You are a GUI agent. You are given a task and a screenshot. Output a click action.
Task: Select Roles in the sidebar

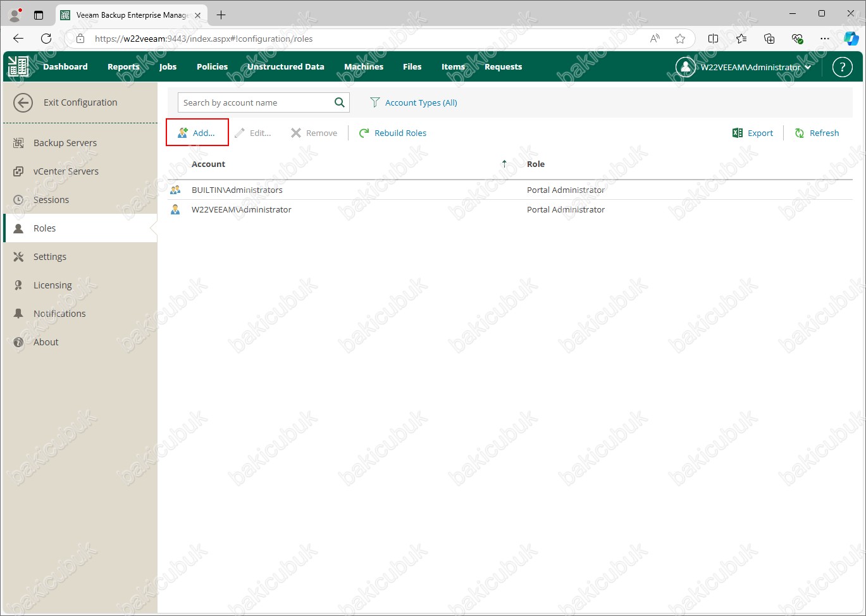80,228
